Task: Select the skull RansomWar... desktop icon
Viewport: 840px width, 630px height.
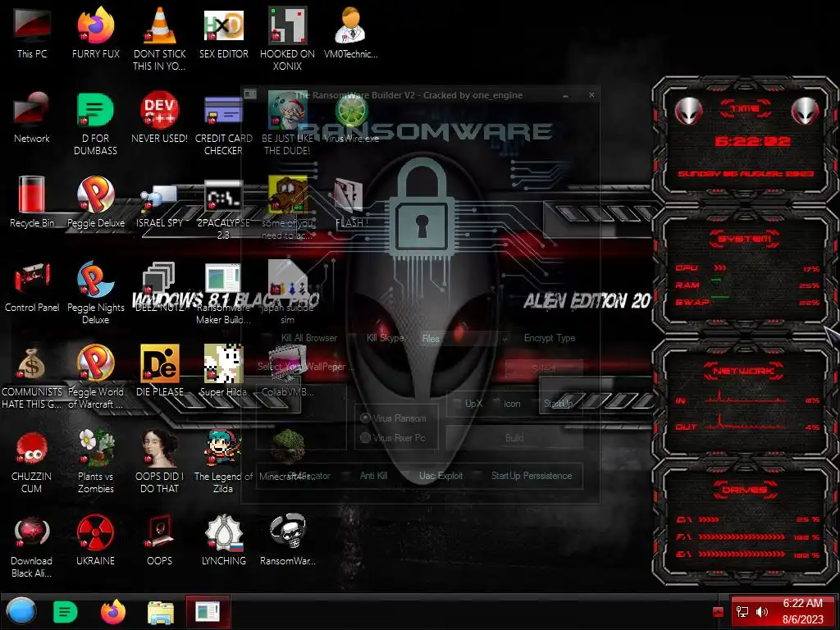Action: click(288, 540)
